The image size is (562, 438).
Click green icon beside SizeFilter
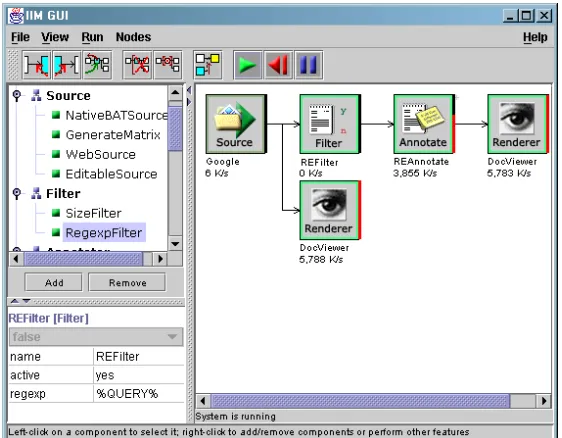[56, 213]
